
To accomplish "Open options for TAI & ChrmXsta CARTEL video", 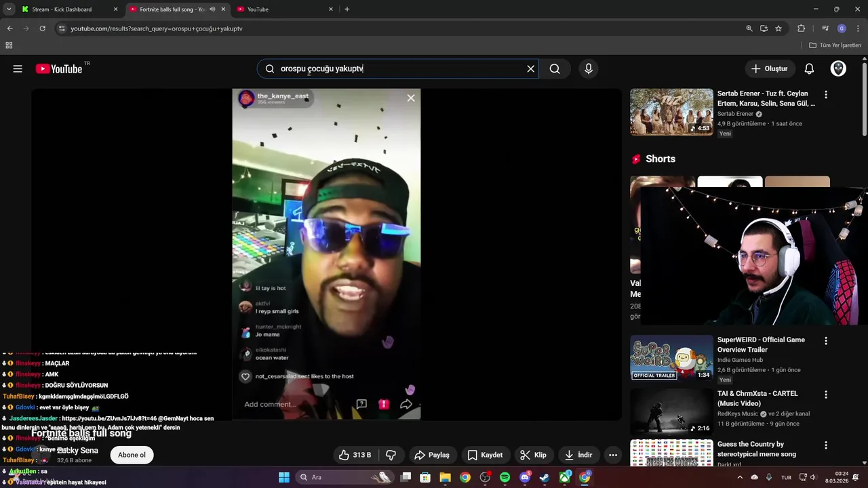I will 825,394.
